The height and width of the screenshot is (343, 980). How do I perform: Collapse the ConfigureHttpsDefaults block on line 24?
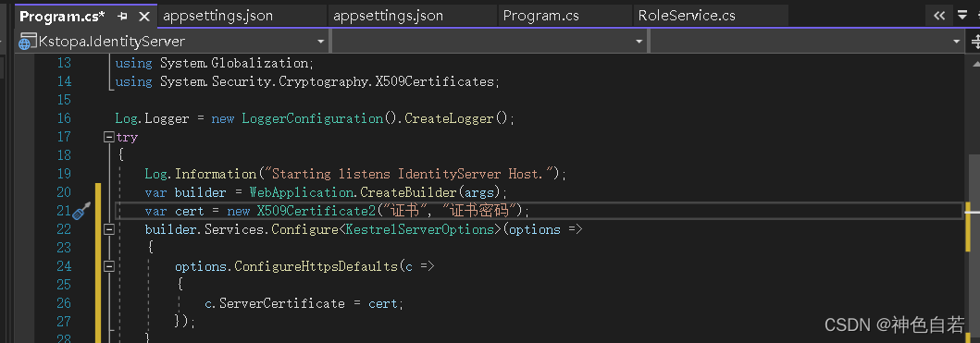(x=109, y=266)
